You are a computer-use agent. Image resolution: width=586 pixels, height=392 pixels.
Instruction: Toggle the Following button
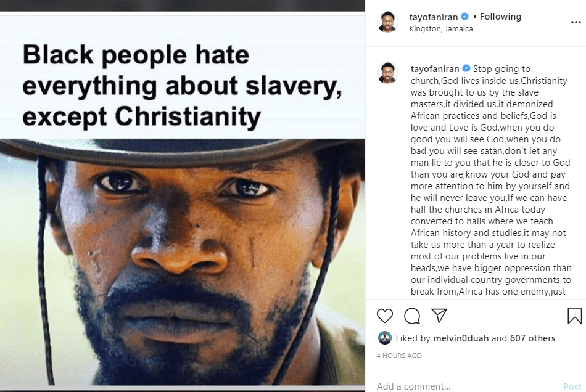click(500, 17)
